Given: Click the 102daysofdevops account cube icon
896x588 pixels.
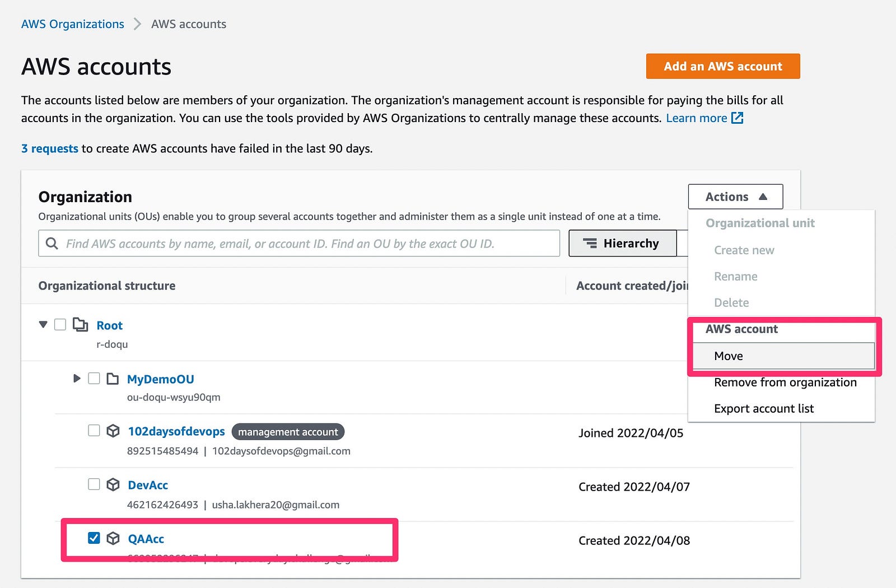Looking at the screenshot, I should 113,431.
